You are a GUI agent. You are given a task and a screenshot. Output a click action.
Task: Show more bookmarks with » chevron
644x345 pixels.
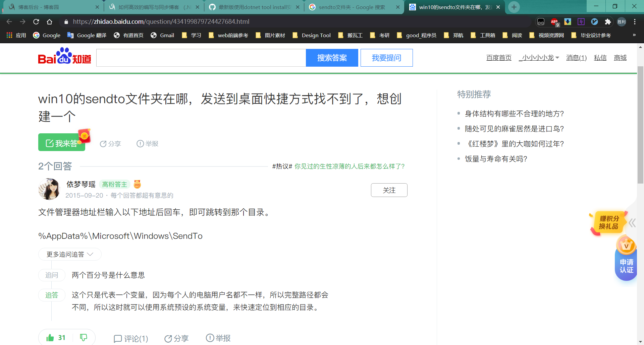634,35
